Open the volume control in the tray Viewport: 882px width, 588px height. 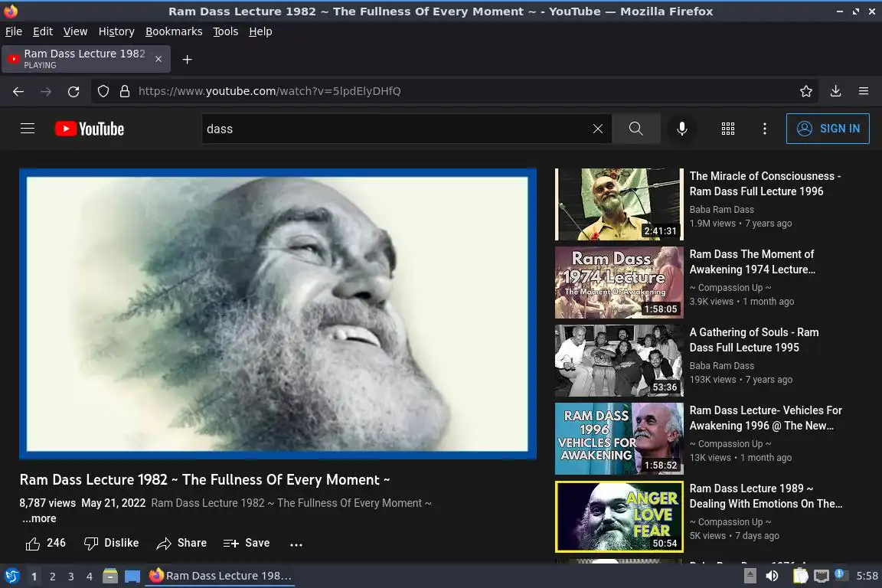(773, 576)
